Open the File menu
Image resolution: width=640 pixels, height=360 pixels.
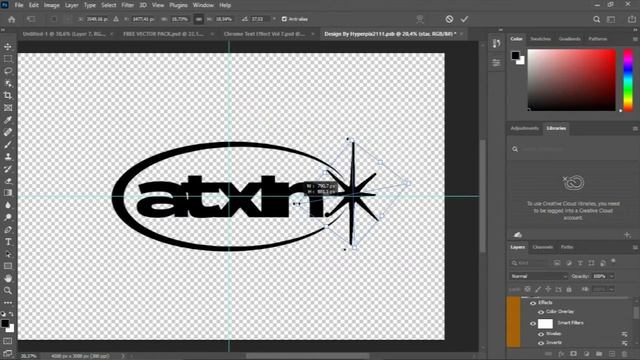pos(19,5)
